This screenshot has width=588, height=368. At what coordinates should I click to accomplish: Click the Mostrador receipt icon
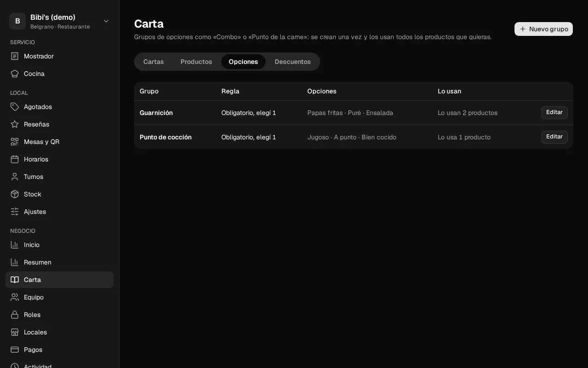coord(15,56)
